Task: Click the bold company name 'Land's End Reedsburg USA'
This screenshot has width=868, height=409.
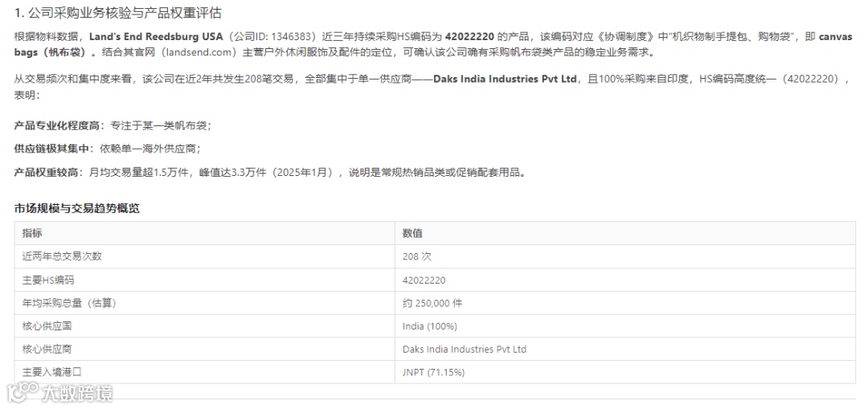Action: coord(156,37)
